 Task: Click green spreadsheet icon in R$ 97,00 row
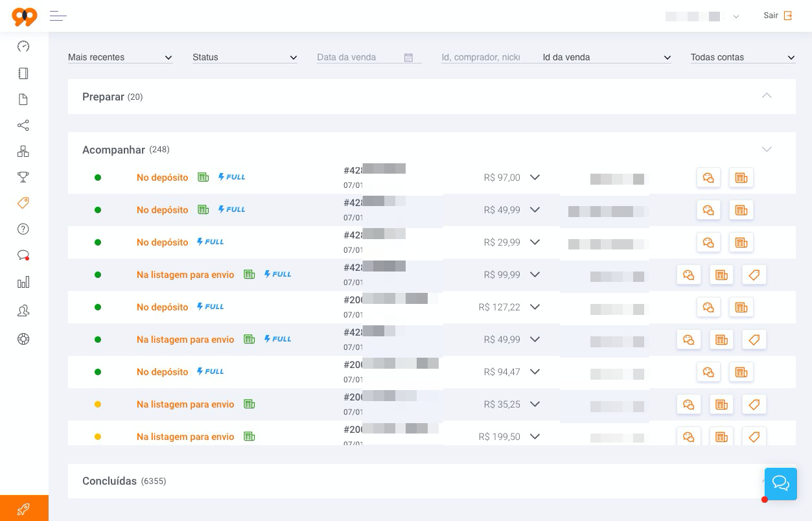pyautogui.click(x=203, y=177)
